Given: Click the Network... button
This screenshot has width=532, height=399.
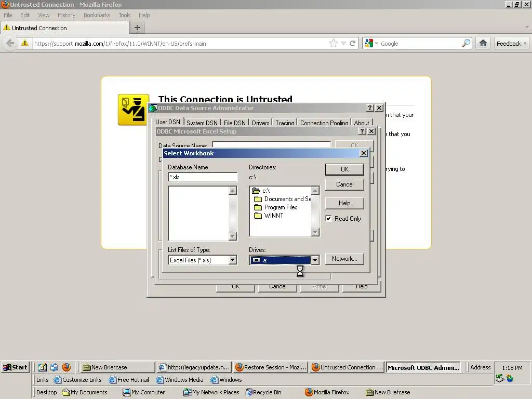Looking at the screenshot, I should tap(344, 259).
